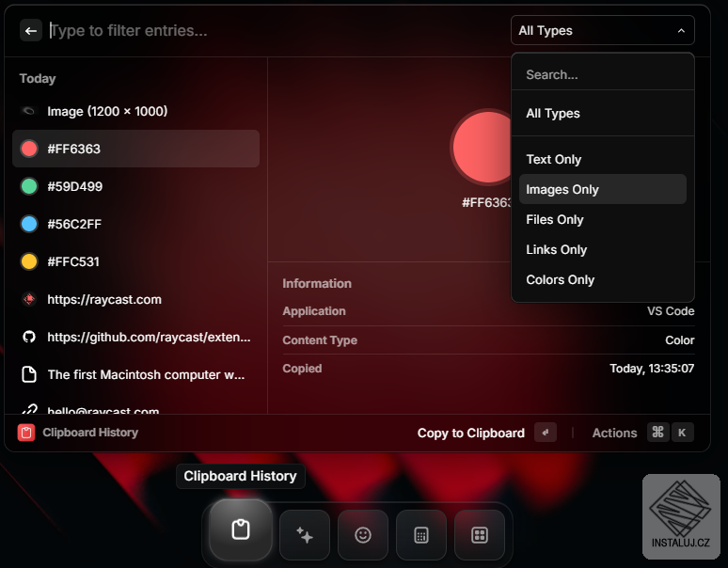Click the large red color preview circle
This screenshot has height=568, width=728.
[x=483, y=147]
